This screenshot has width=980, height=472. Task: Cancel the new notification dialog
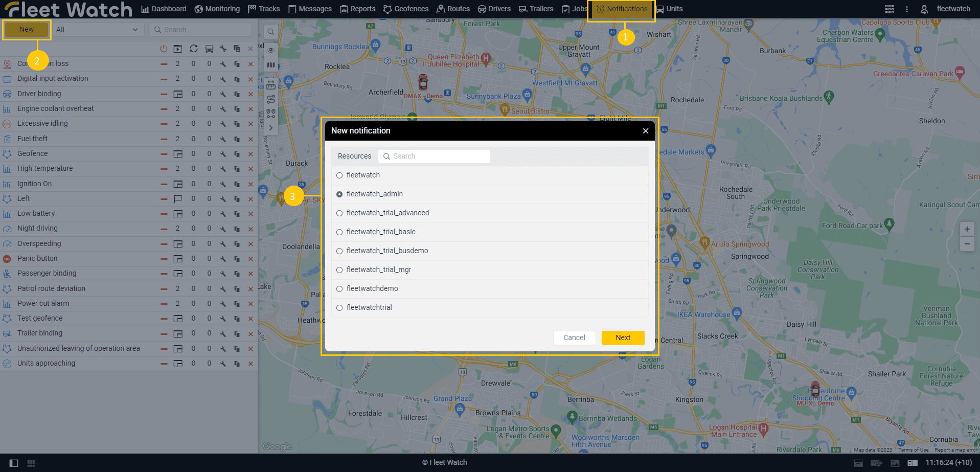[574, 338]
